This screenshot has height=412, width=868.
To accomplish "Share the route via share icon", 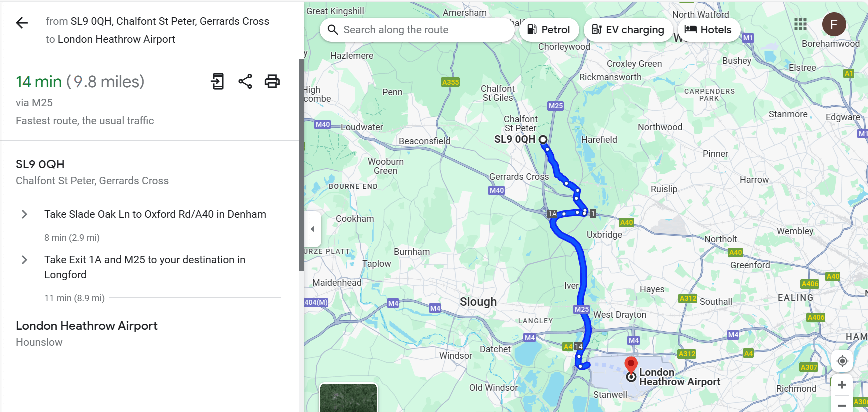I will (245, 81).
